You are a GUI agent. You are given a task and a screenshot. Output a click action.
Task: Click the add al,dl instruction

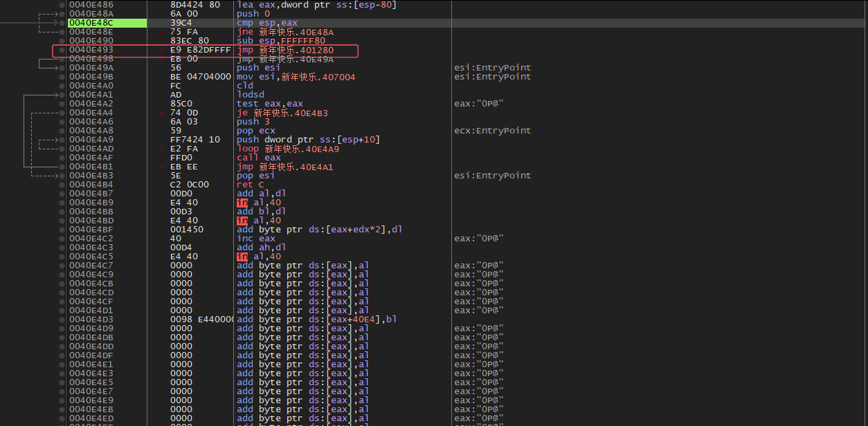(x=262, y=194)
